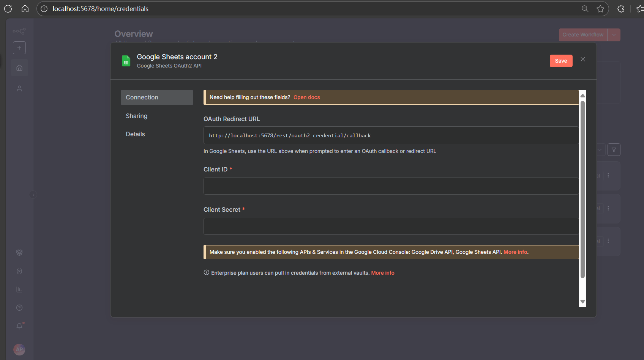The height and width of the screenshot is (360, 644).
Task: Save the Google Sheets credential
Action: click(x=561, y=61)
